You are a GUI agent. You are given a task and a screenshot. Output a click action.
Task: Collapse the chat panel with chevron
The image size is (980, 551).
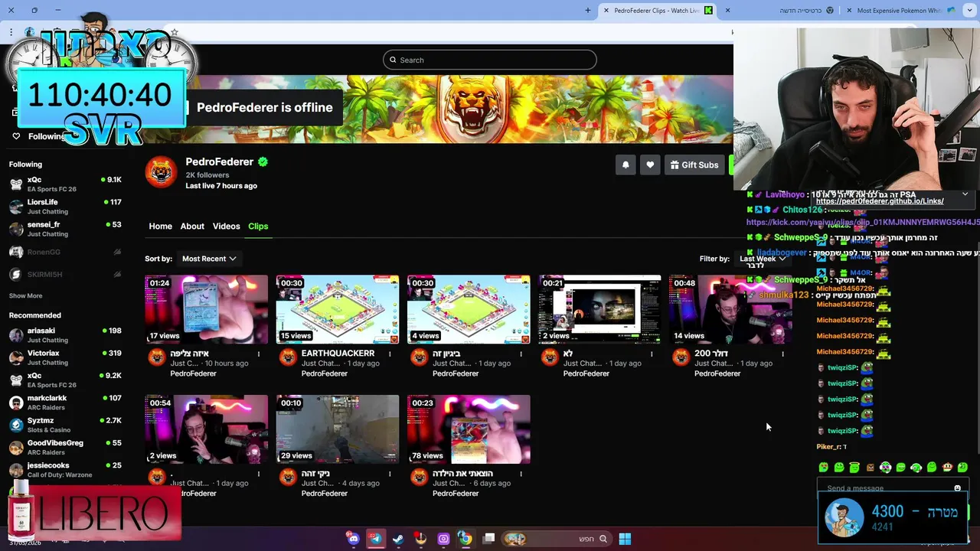pyautogui.click(x=965, y=194)
